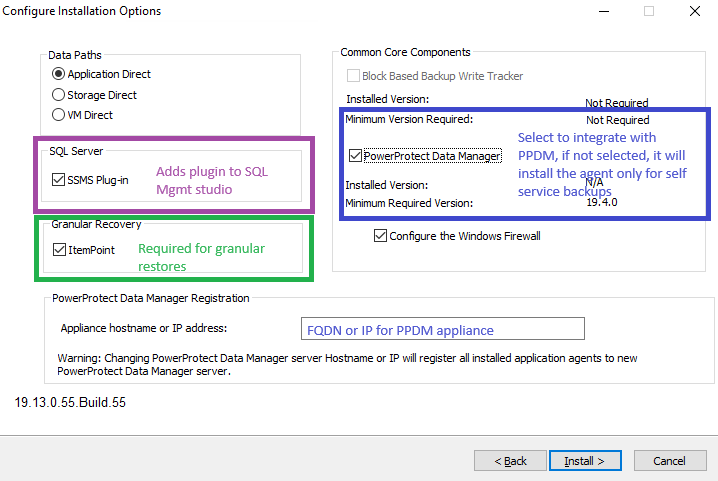Image resolution: width=718 pixels, height=481 pixels.
Task: Click the SQL Server group label
Action: tap(76, 151)
